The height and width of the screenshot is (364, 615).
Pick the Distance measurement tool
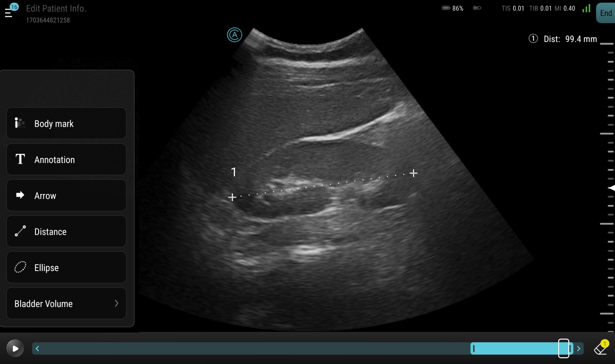point(66,231)
